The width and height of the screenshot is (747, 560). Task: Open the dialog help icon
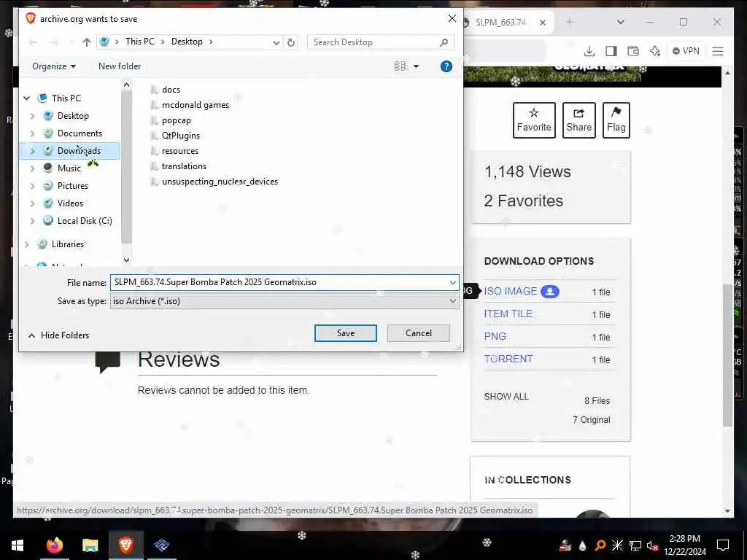446,66
